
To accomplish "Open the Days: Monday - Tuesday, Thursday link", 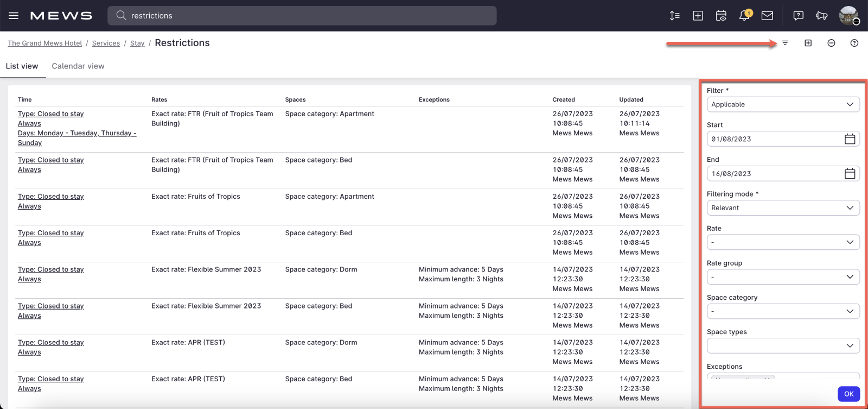I will (77, 138).
